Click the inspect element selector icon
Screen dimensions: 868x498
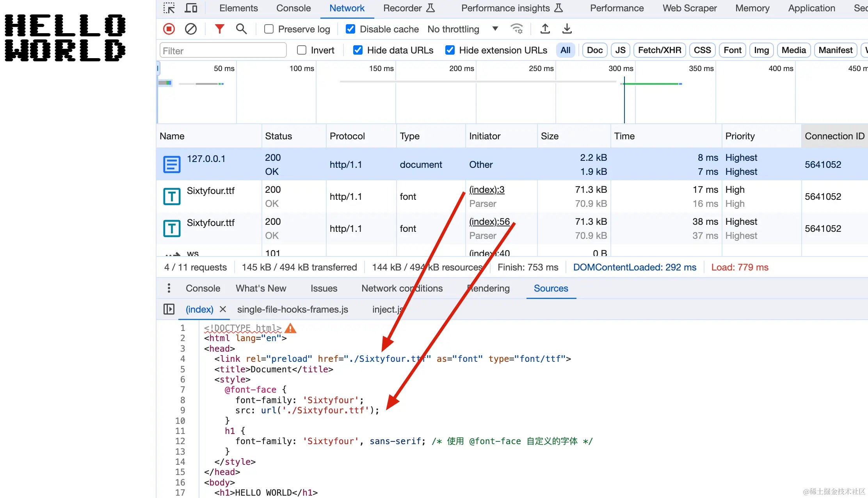click(x=169, y=8)
